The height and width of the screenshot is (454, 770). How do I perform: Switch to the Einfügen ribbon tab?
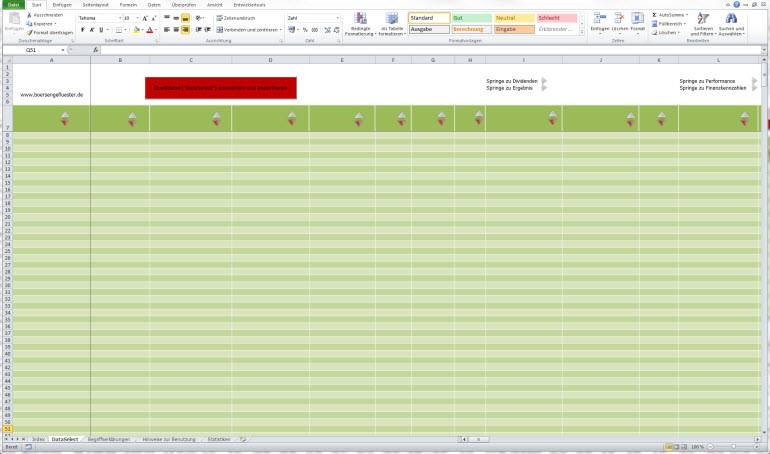point(62,5)
